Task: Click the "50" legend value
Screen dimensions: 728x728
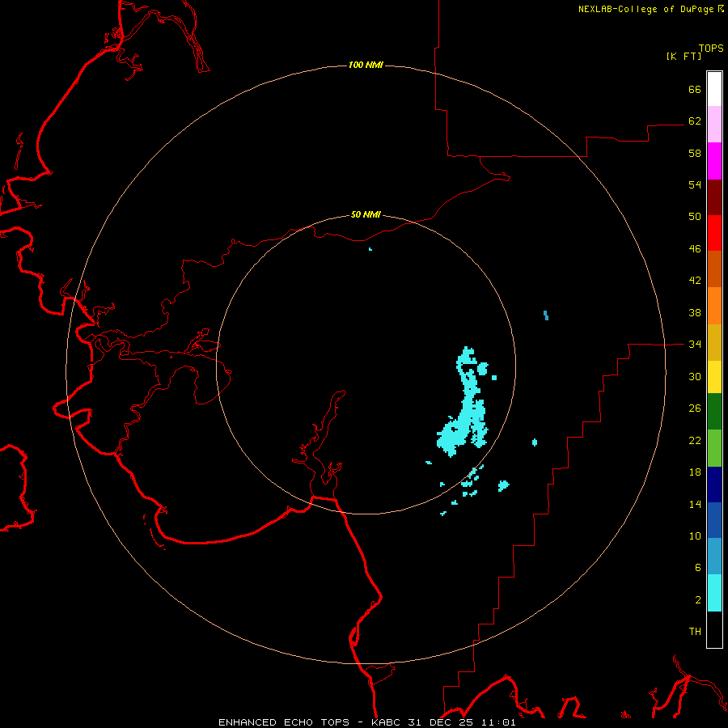Action: (x=695, y=217)
